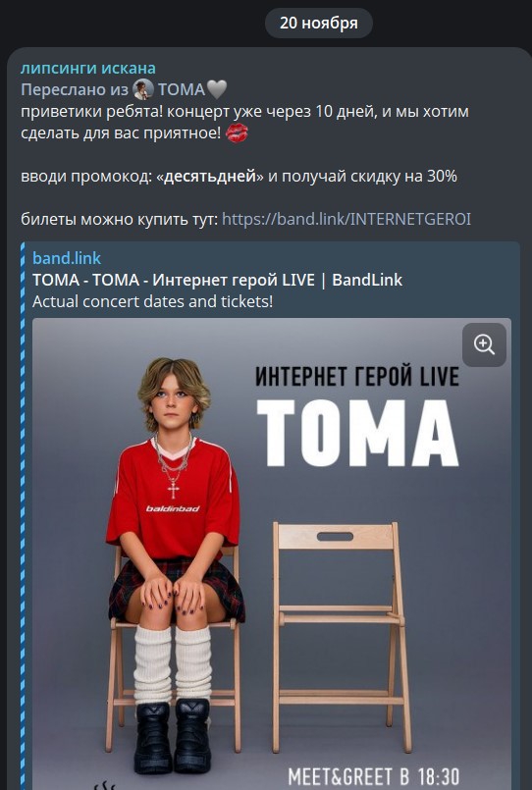Image resolution: width=532 pixels, height=790 pixels.
Task: Click the band.link site name in preview
Action: coord(67,258)
